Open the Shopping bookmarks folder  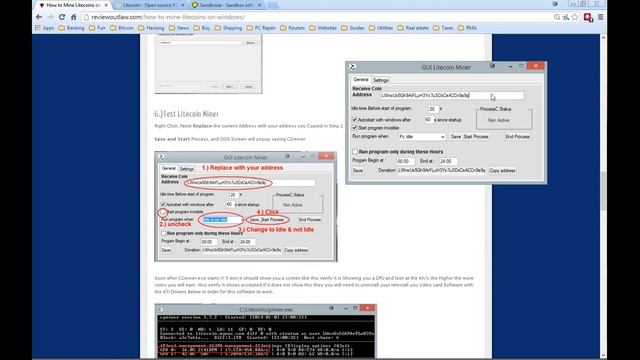tap(228, 28)
